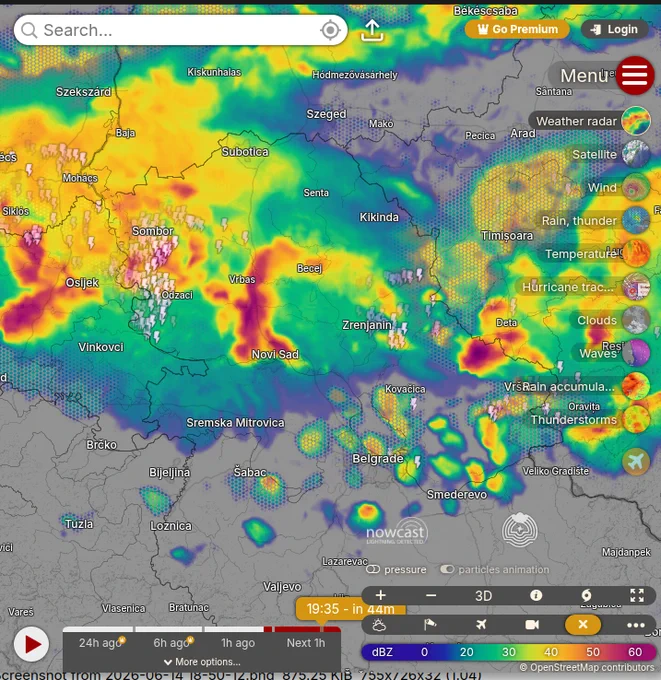
Task: Click the Sremska Mitrovica label
Action: [x=236, y=423]
